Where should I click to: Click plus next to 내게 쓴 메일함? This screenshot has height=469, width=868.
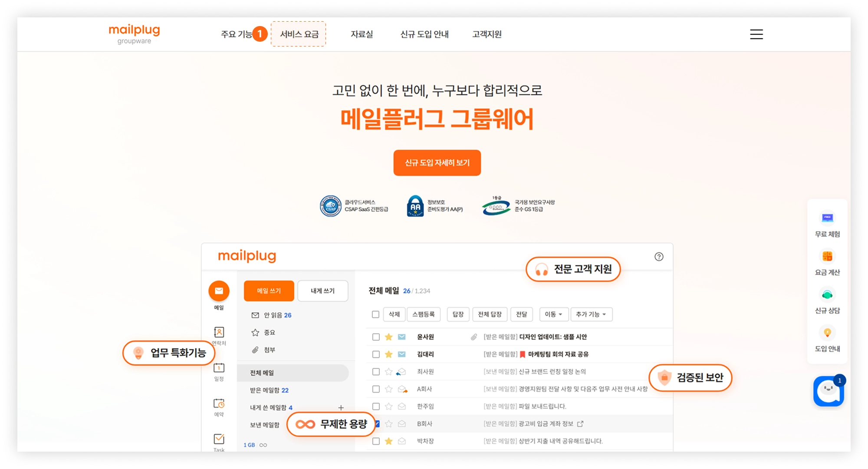[x=341, y=408]
